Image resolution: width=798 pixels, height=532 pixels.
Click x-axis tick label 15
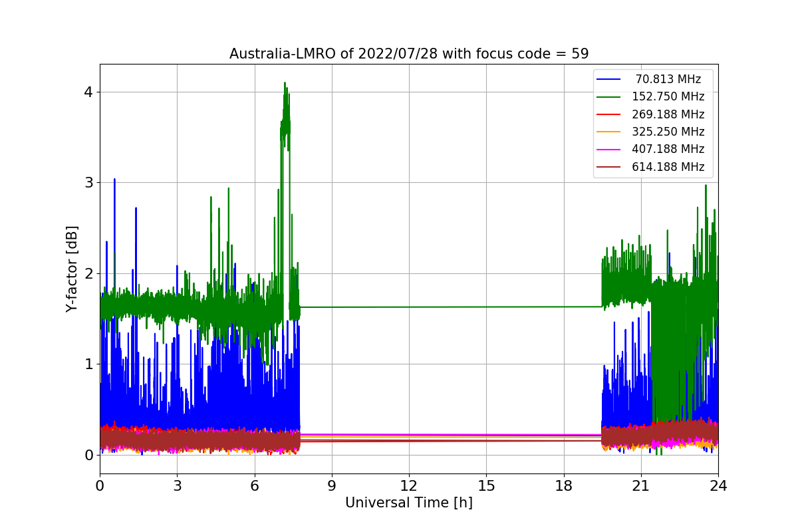point(486,486)
